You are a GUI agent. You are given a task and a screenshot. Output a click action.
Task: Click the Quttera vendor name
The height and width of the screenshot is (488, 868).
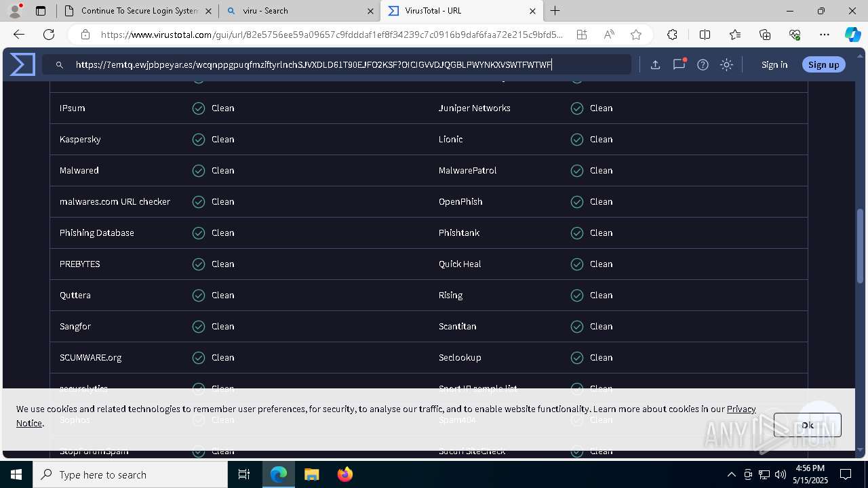click(75, 295)
